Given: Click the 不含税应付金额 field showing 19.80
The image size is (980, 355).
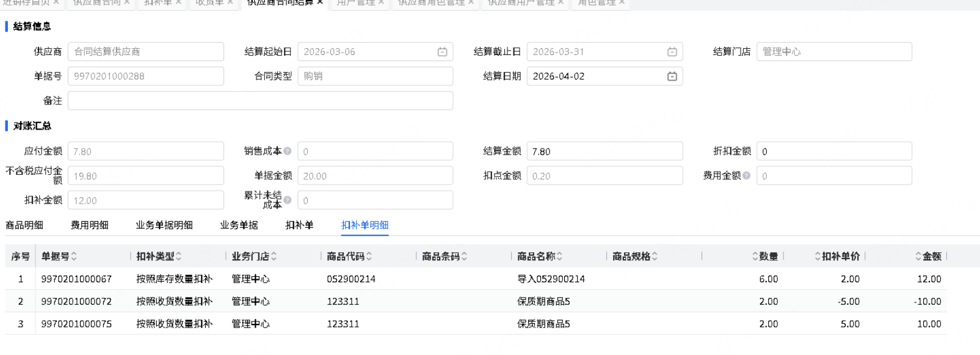Looking at the screenshot, I should pyautogui.click(x=146, y=176).
